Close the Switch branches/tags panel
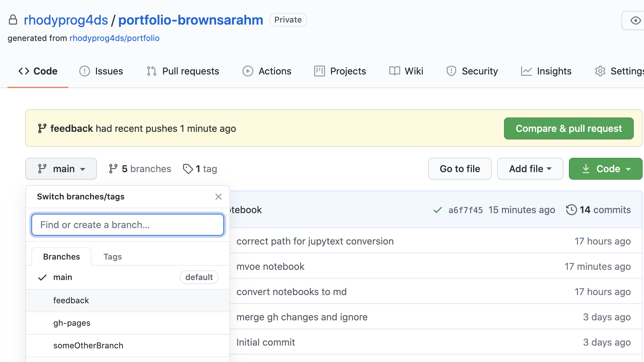Viewport: 644px width, 362px height. (x=218, y=197)
